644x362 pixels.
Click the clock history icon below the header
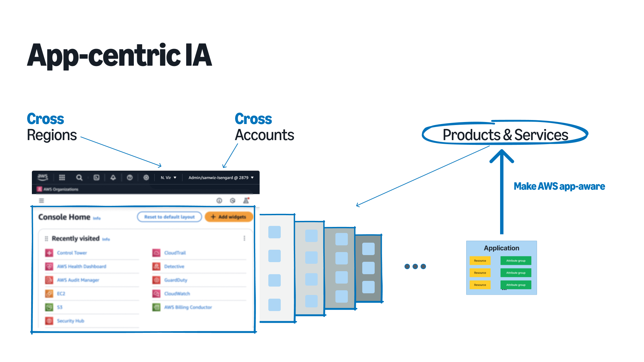(232, 200)
